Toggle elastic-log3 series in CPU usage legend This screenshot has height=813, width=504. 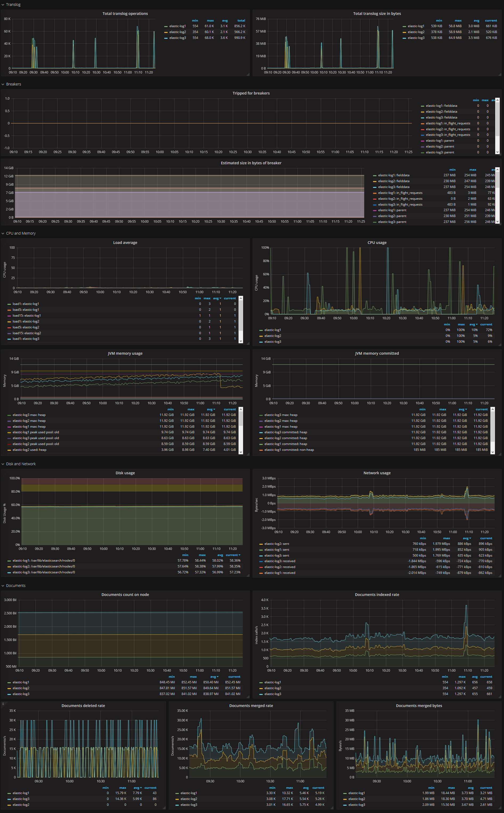click(x=273, y=342)
